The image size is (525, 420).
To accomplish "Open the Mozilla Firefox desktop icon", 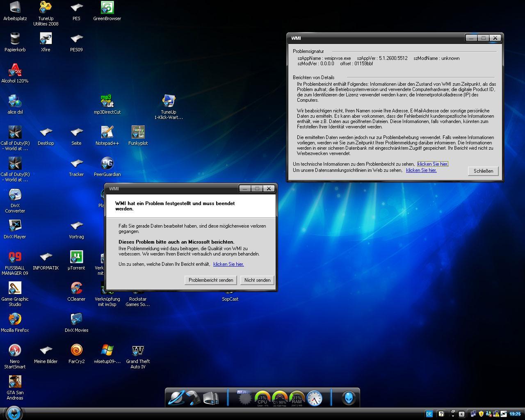I will coord(15,320).
